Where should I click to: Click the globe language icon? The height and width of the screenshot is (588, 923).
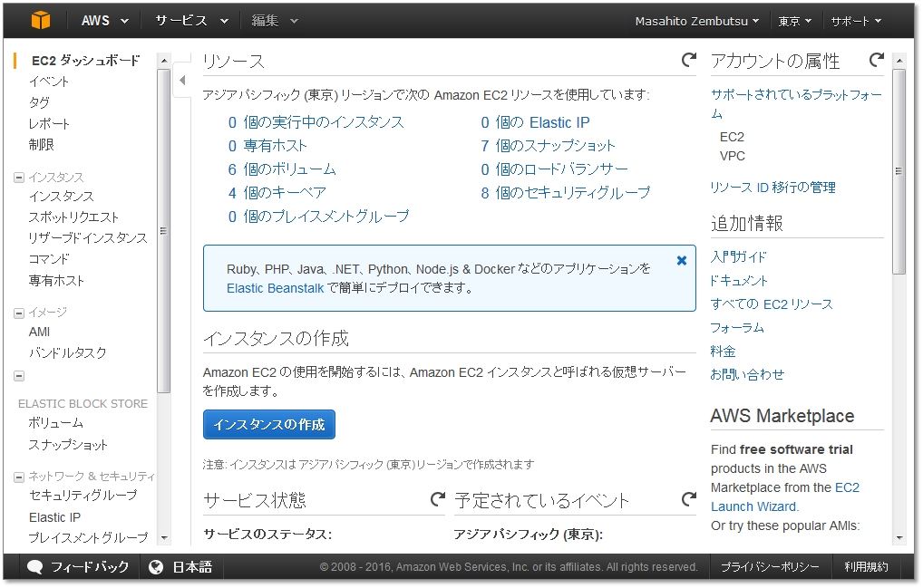coord(156,567)
